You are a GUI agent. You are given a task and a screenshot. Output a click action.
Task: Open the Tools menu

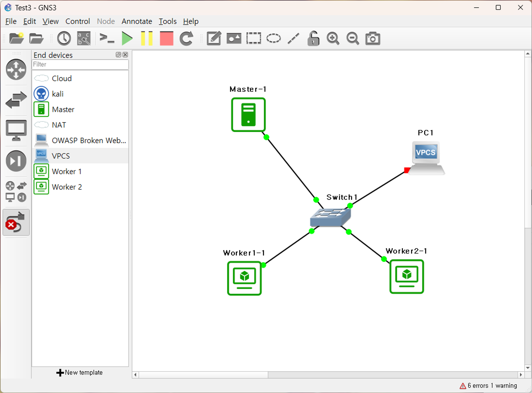[x=168, y=21]
